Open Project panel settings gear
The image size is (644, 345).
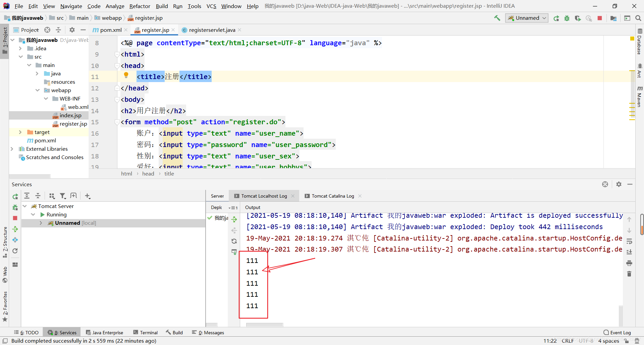[x=72, y=30]
